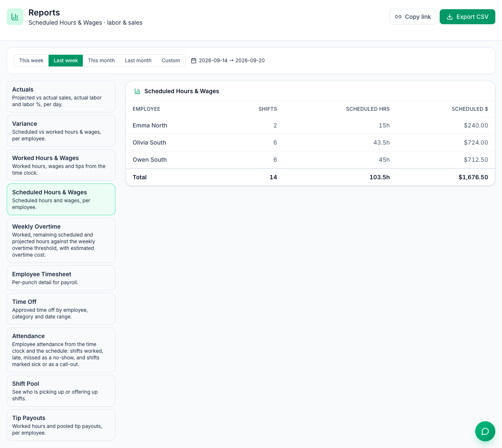
Task: Click the total $1,676.50 value
Action: (x=473, y=177)
